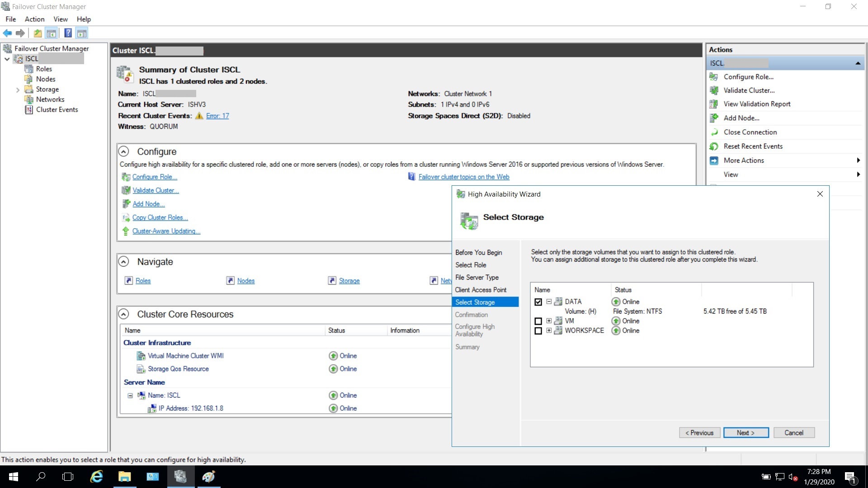
Task: Open the View menu
Action: pos(60,19)
